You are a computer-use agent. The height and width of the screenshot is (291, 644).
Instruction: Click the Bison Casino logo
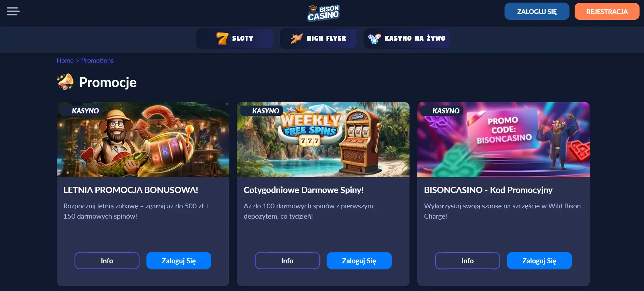(323, 13)
